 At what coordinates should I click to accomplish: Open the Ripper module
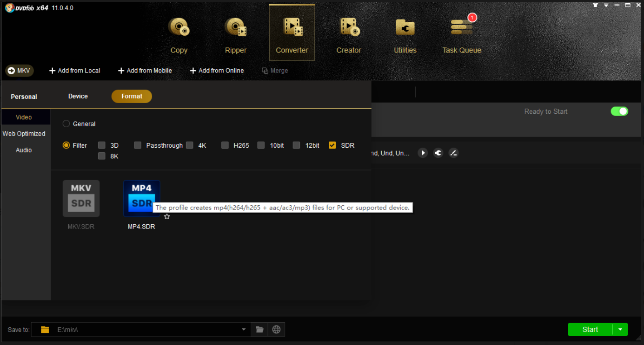236,35
